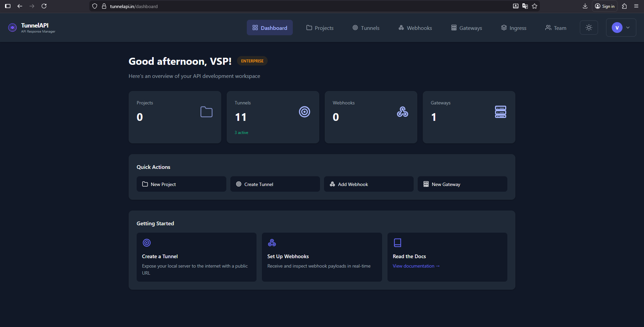Click the New Gateway quick action

pyautogui.click(x=462, y=184)
